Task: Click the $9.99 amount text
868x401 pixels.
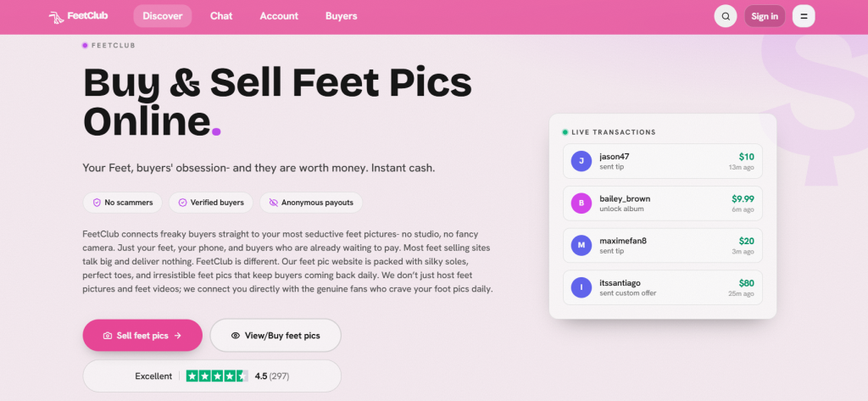Action: tap(743, 199)
